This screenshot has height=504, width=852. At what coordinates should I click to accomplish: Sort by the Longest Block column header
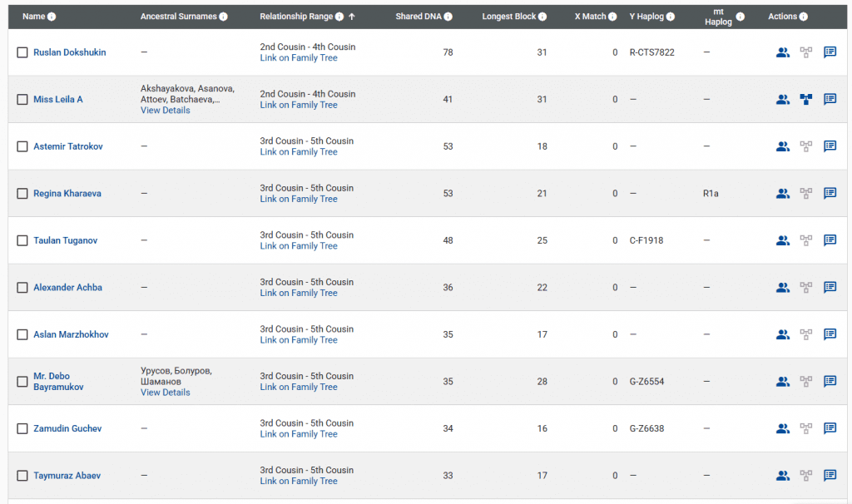(508, 17)
